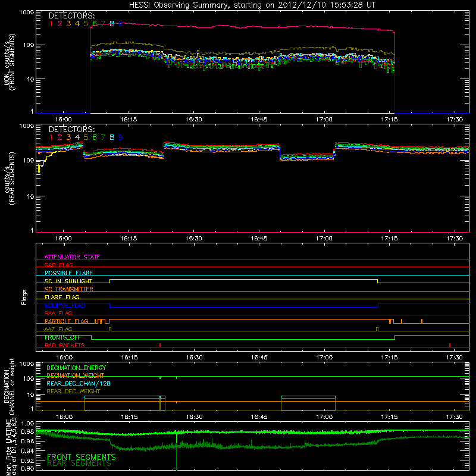Click the 0.98 value on the livetime y-axis

(27, 432)
